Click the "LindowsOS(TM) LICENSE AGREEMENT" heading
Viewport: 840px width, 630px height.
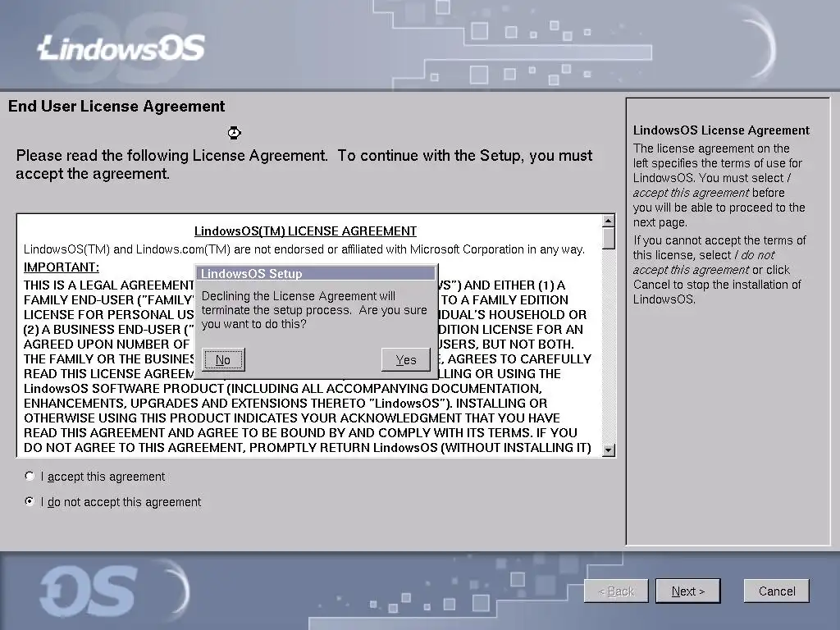[x=305, y=231]
